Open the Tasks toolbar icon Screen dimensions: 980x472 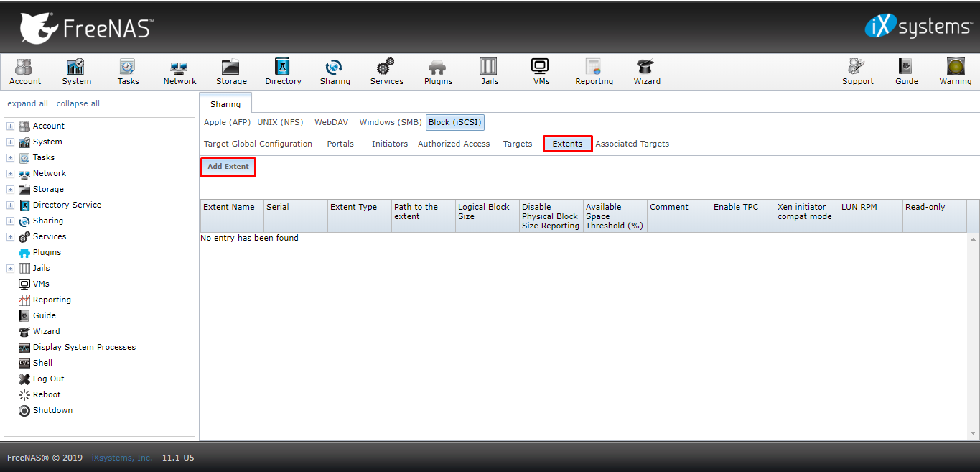[x=128, y=72]
